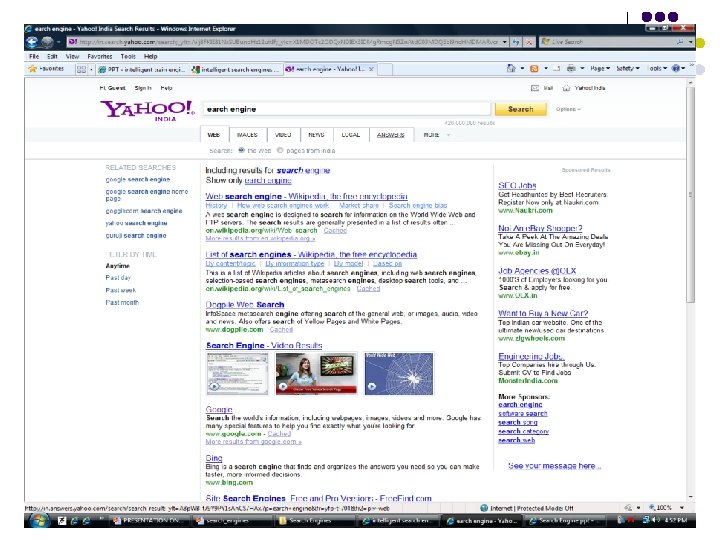
Task: Play the first video result thumbnail
Action: tap(237, 374)
